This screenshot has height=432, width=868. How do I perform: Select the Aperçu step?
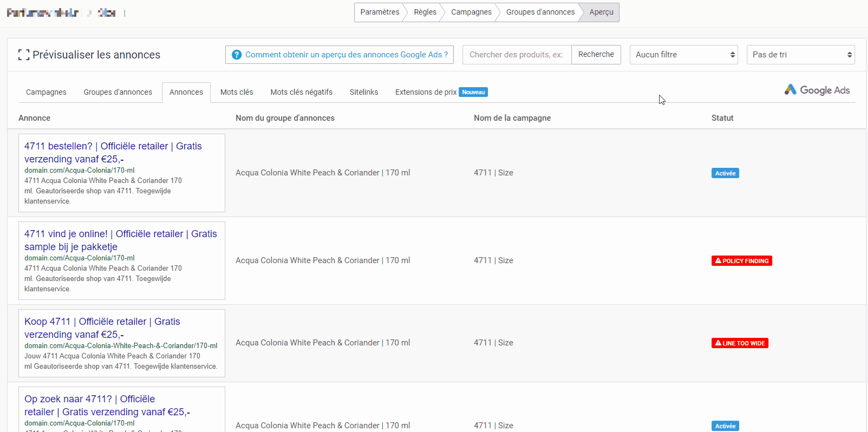click(602, 12)
